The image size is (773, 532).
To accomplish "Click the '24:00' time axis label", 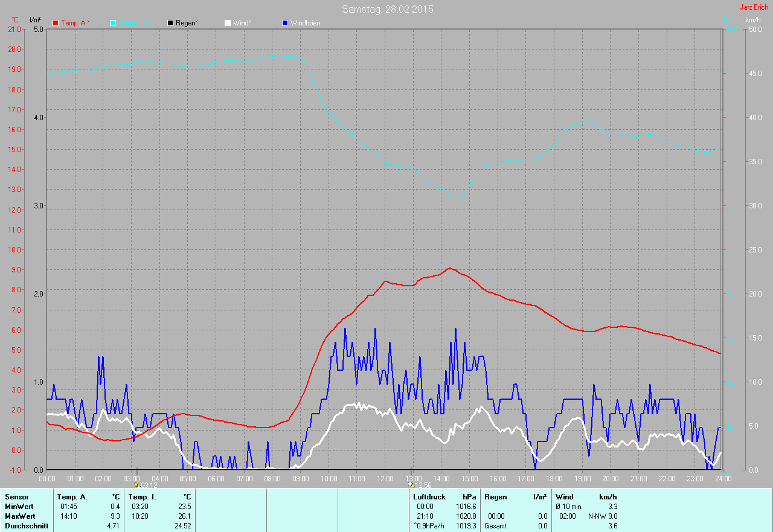I will [723, 479].
